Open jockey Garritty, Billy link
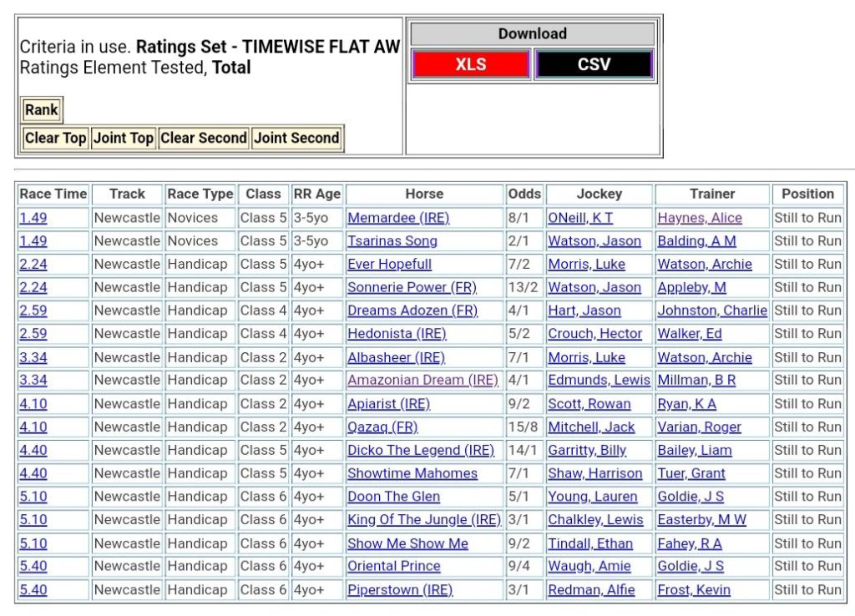 [587, 450]
